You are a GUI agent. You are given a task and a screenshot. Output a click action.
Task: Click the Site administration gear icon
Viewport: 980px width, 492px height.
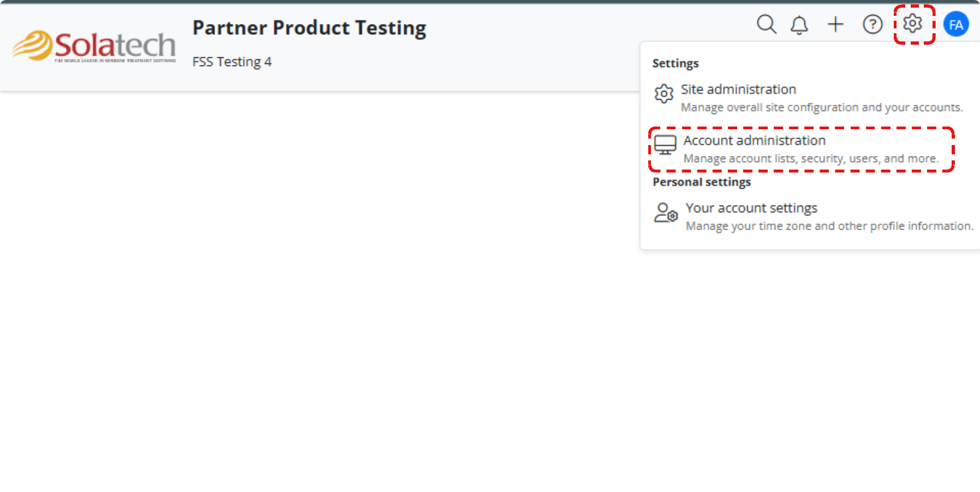[664, 94]
